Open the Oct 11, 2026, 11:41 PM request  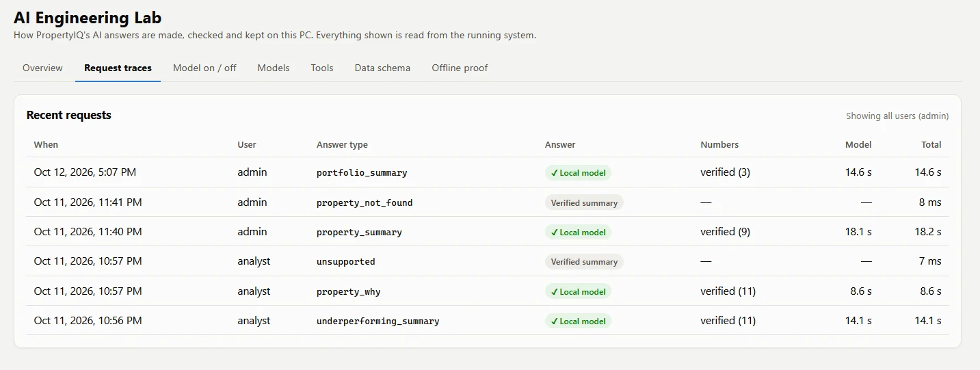click(x=488, y=202)
